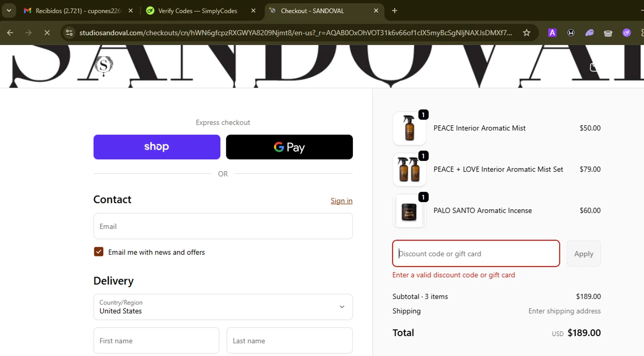Click the invalid discount code error message
Screen dimensions: 644x356
[454, 275]
